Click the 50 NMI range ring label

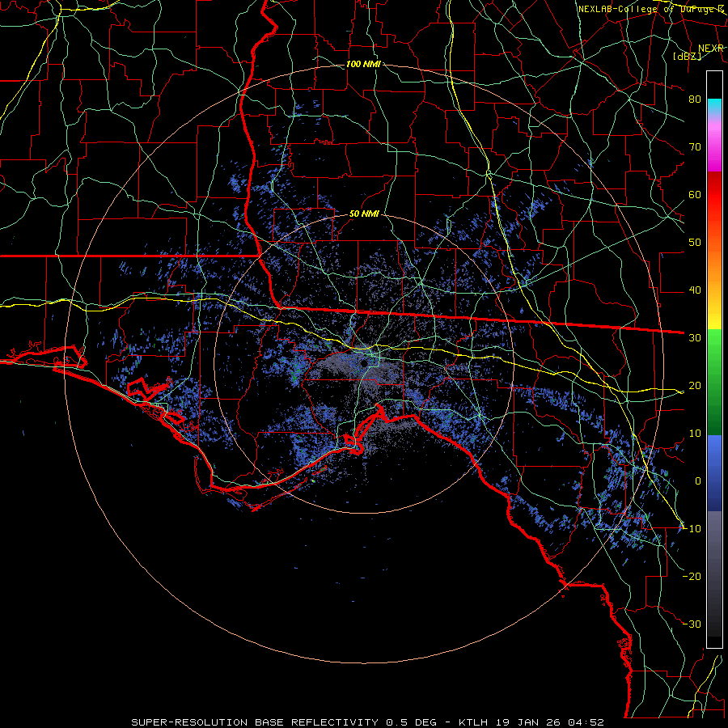pyautogui.click(x=364, y=214)
